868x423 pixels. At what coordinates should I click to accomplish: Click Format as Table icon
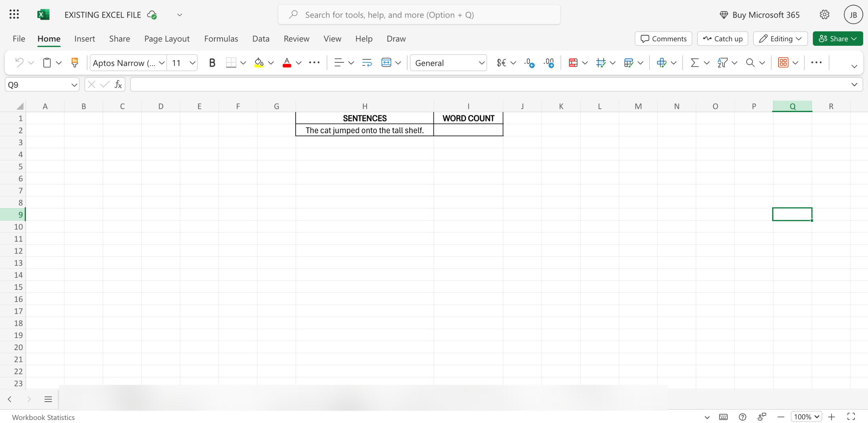(x=629, y=63)
